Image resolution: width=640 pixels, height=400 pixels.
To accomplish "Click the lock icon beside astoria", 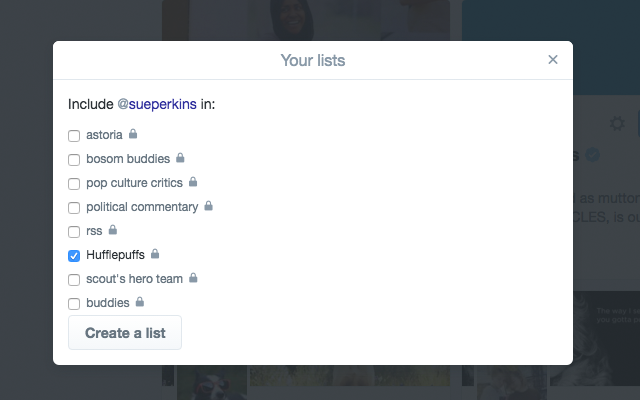I will pos(133,133).
